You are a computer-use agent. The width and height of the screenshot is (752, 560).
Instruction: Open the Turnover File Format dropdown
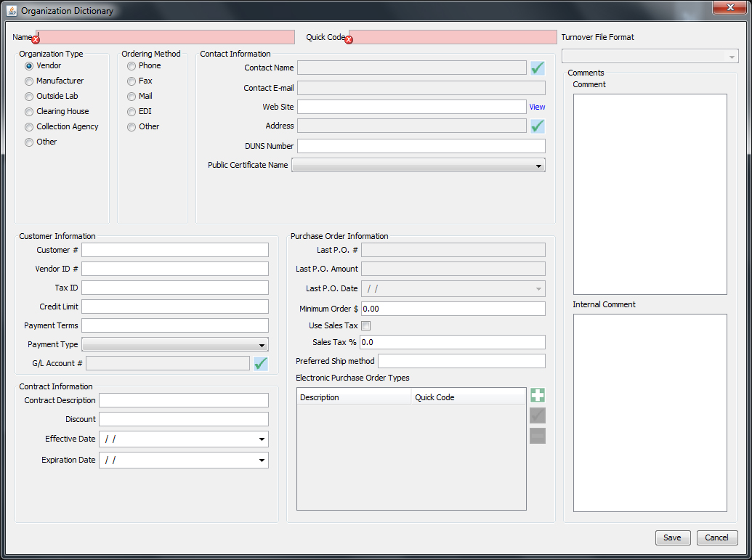pyautogui.click(x=650, y=56)
